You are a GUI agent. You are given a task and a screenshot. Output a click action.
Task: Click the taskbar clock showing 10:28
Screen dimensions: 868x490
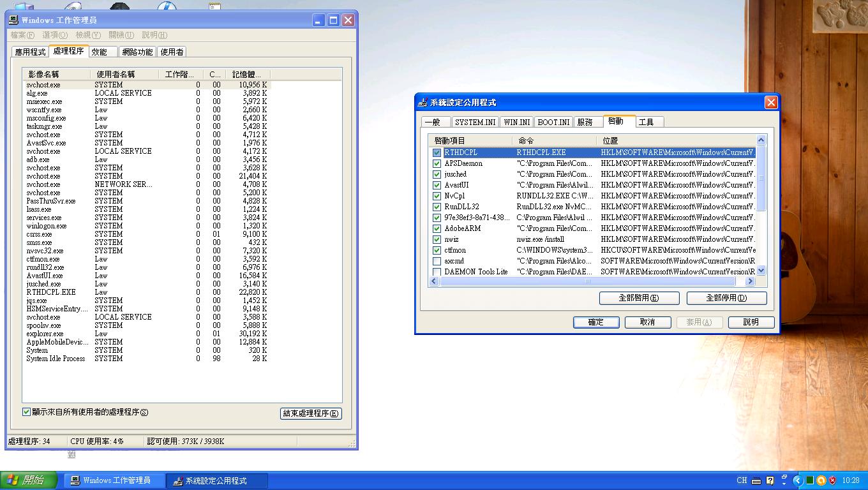coord(851,480)
